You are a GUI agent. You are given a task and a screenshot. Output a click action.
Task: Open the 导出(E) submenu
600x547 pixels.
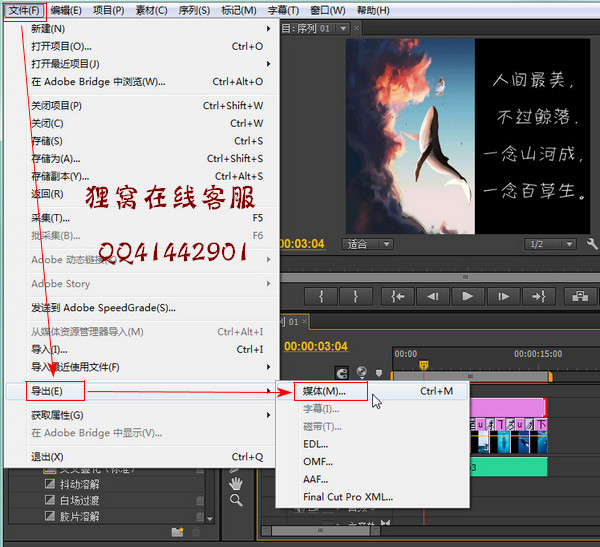[141, 391]
